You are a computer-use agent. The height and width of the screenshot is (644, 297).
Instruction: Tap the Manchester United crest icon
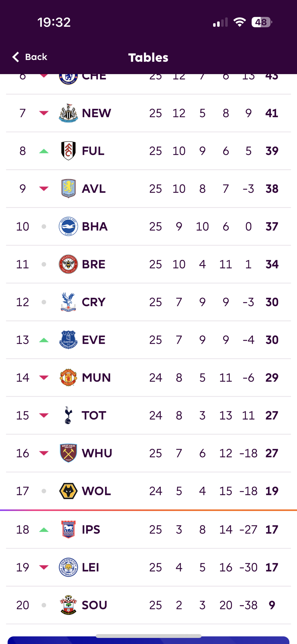(x=68, y=377)
